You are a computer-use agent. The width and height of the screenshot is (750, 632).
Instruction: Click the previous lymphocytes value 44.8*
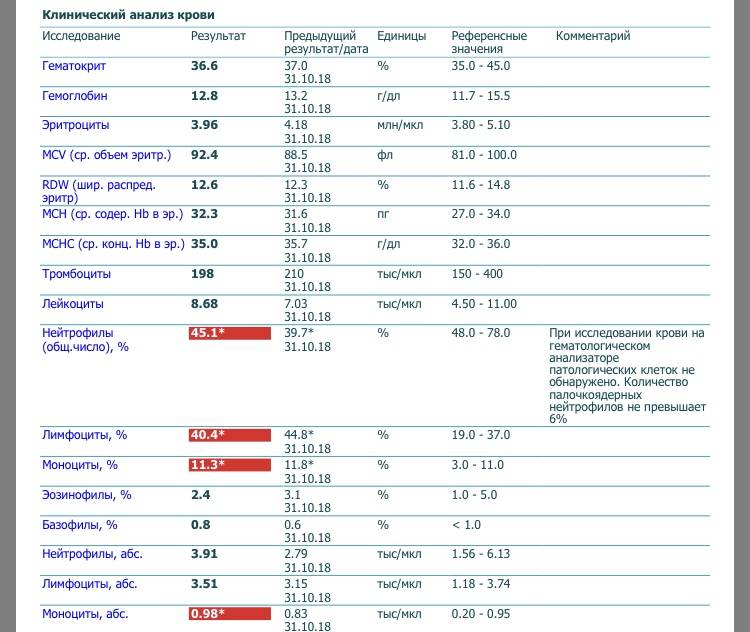point(299,435)
